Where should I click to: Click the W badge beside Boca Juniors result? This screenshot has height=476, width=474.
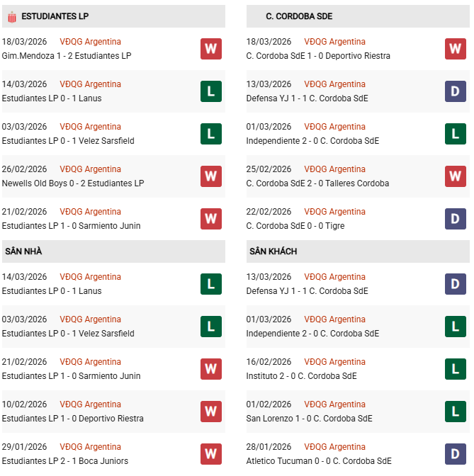point(210,454)
